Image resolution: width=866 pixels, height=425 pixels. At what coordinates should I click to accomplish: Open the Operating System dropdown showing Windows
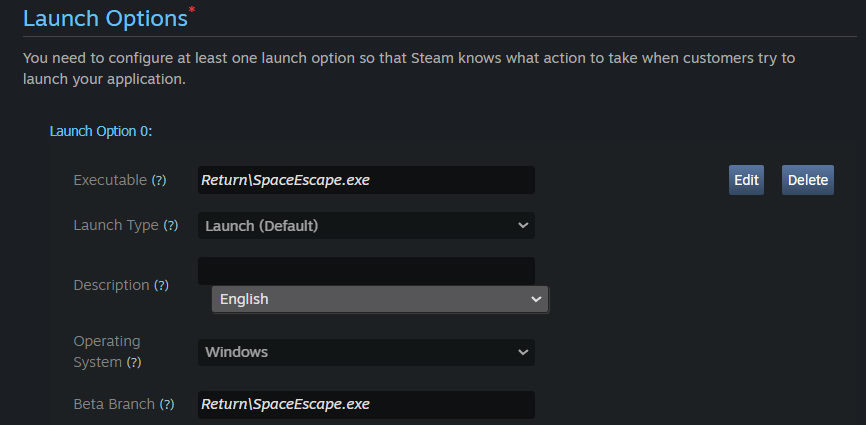coord(366,352)
